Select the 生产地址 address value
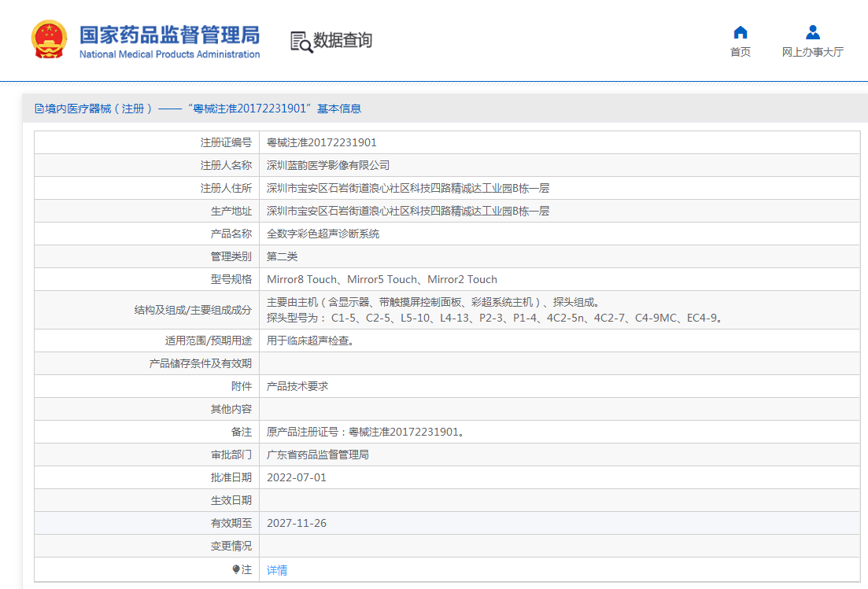Image resolution: width=868 pixels, height=589 pixels. [x=408, y=211]
